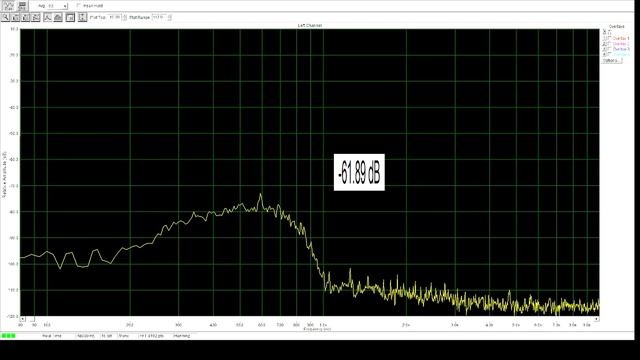Enable the Overlay 4 checkbox

[x=609, y=54]
